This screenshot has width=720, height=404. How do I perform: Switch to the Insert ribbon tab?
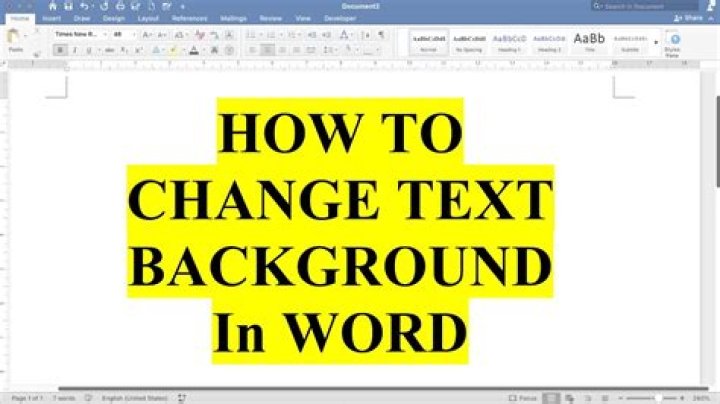click(51, 18)
